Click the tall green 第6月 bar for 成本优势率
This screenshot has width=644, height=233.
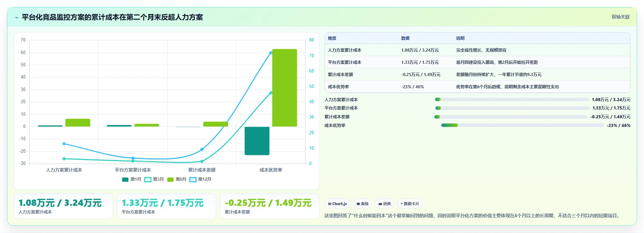[285, 88]
